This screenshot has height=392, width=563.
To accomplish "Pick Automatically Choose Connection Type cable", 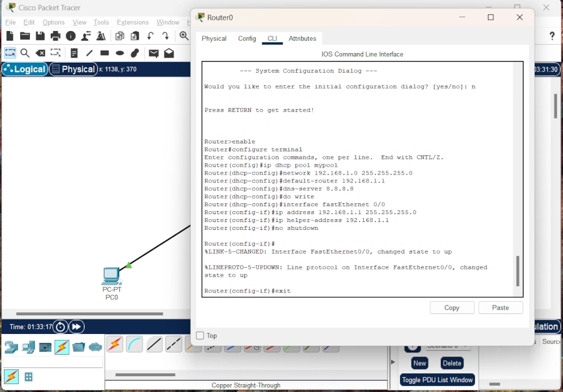I will point(115,345).
